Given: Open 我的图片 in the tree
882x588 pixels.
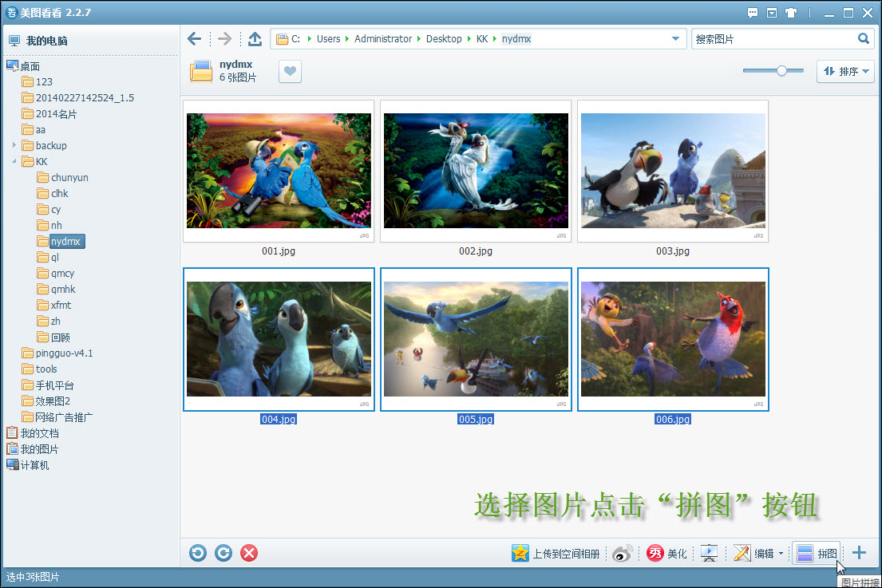Looking at the screenshot, I should [39, 449].
